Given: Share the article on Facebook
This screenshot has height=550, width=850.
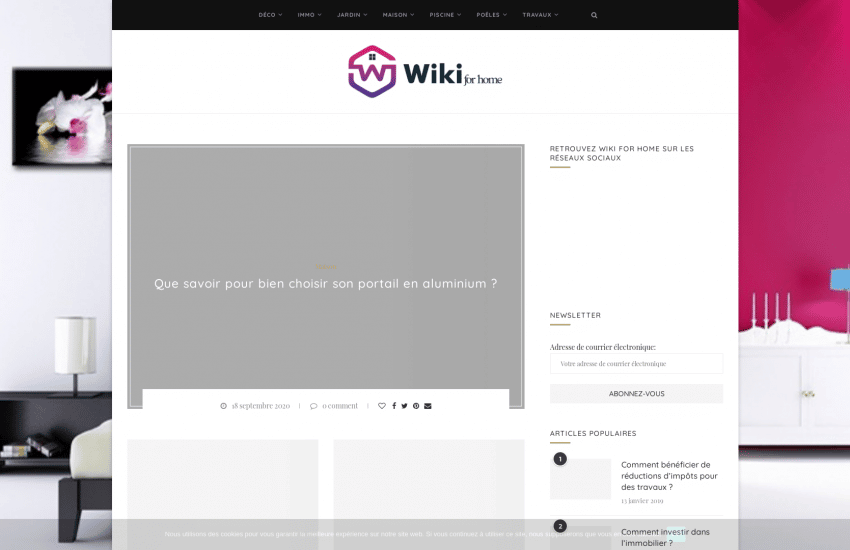Looking at the screenshot, I should 394,406.
